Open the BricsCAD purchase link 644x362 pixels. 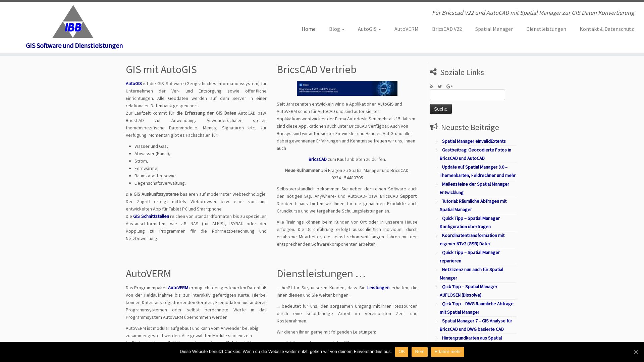click(317, 159)
